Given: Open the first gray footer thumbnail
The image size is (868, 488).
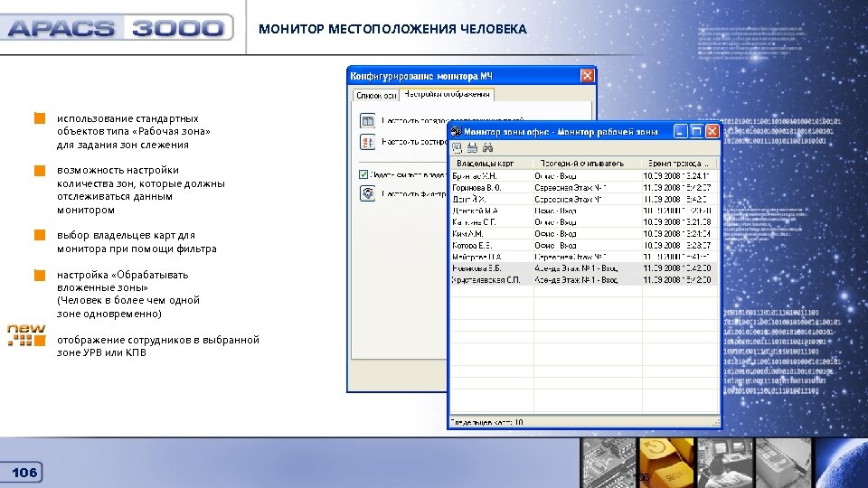Looking at the screenshot, I should (608, 463).
